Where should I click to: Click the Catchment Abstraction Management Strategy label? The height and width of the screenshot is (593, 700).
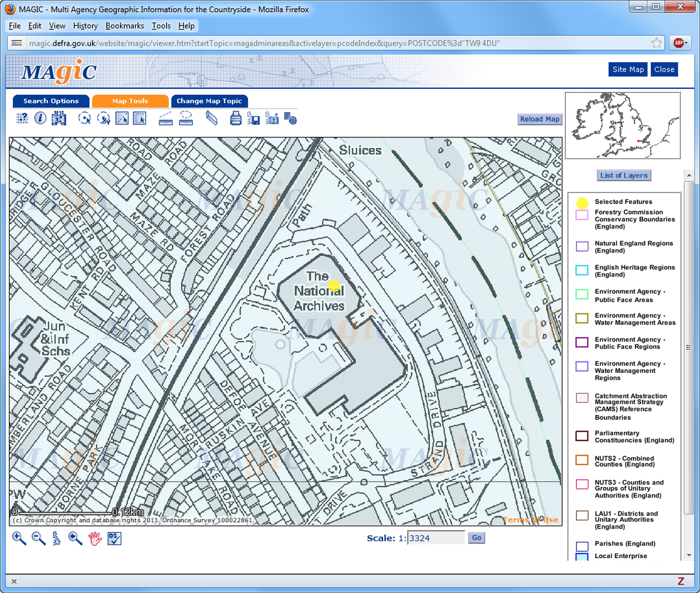pyautogui.click(x=631, y=407)
